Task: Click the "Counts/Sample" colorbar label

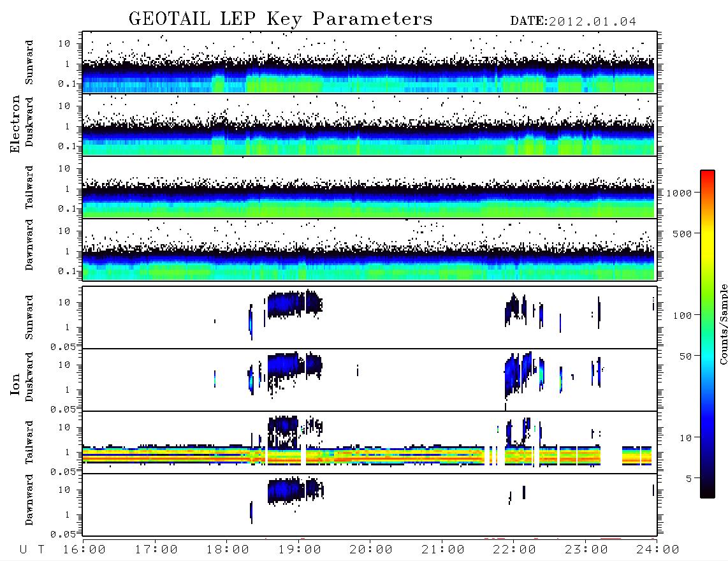Action: 724,324
